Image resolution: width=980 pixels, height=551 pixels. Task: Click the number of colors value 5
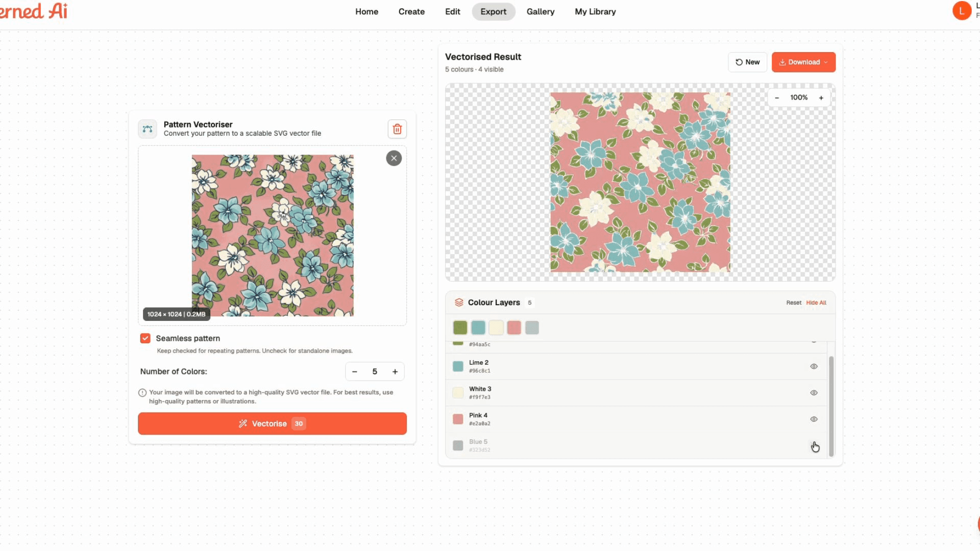tap(375, 372)
